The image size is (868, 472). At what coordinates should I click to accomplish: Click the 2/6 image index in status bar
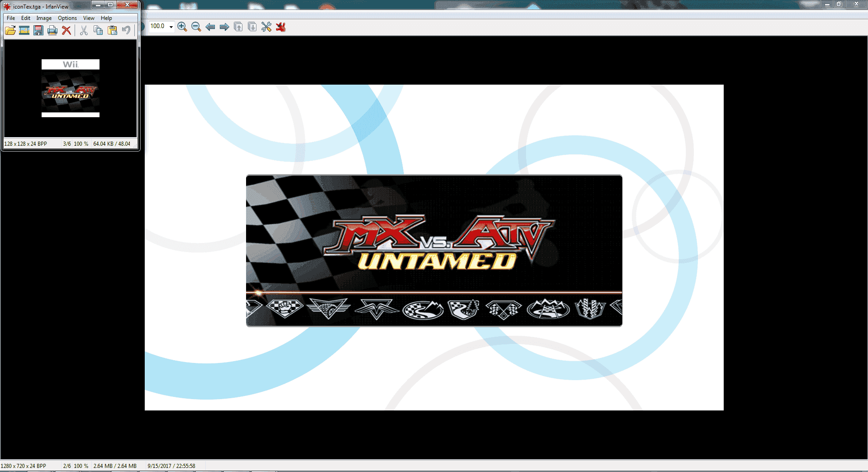click(x=67, y=466)
